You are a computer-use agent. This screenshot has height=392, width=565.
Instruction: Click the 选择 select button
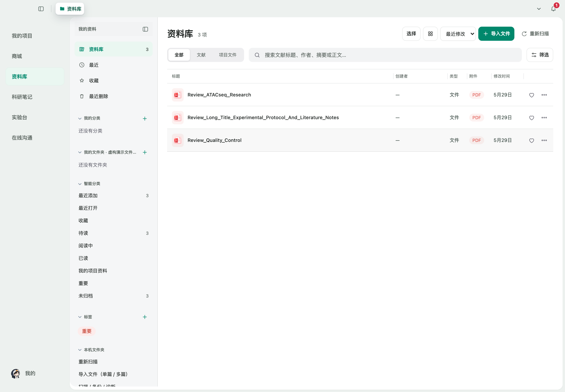411,34
